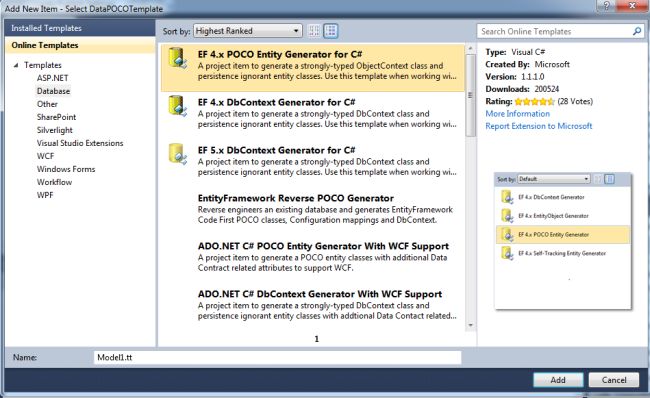This screenshot has height=398, width=650.
Task: Click the scrollbar up arrow in template list
Action: point(470,49)
